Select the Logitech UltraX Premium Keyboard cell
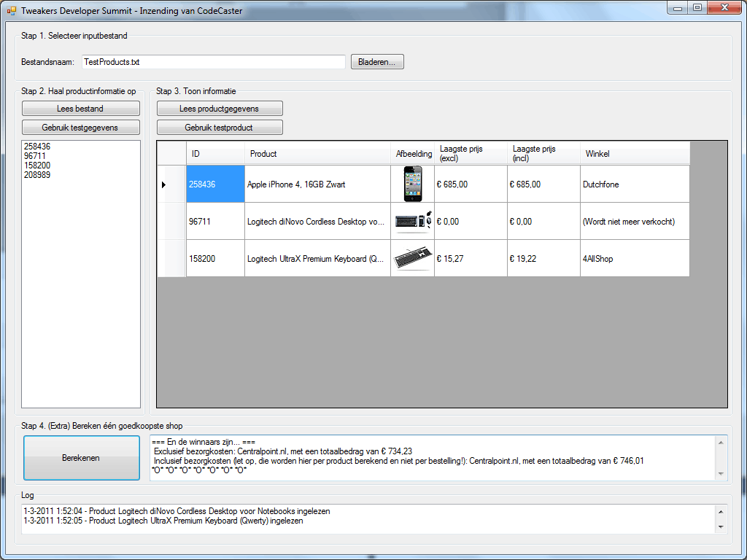Image resolution: width=747 pixels, height=560 pixels. coord(317,258)
